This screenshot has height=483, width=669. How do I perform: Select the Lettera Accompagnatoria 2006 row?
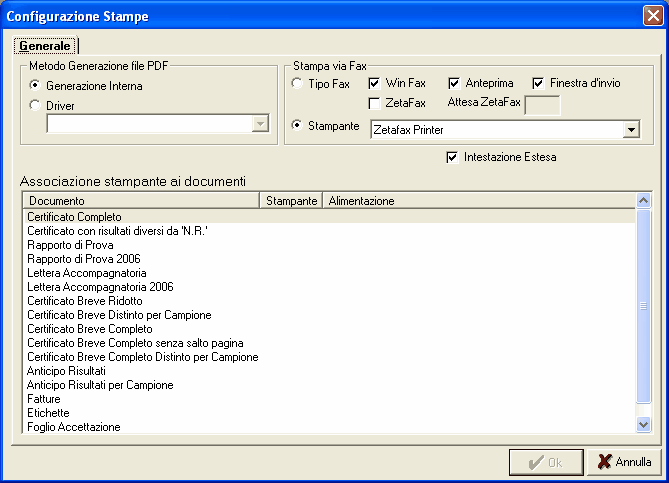(x=330, y=287)
